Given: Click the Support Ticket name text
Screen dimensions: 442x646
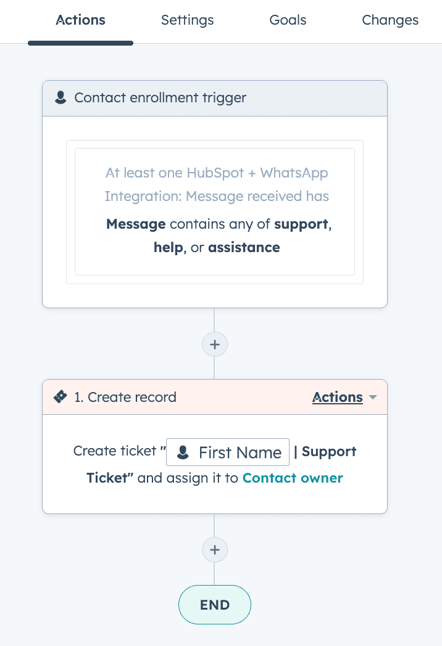Looking at the screenshot, I should tap(221, 465).
